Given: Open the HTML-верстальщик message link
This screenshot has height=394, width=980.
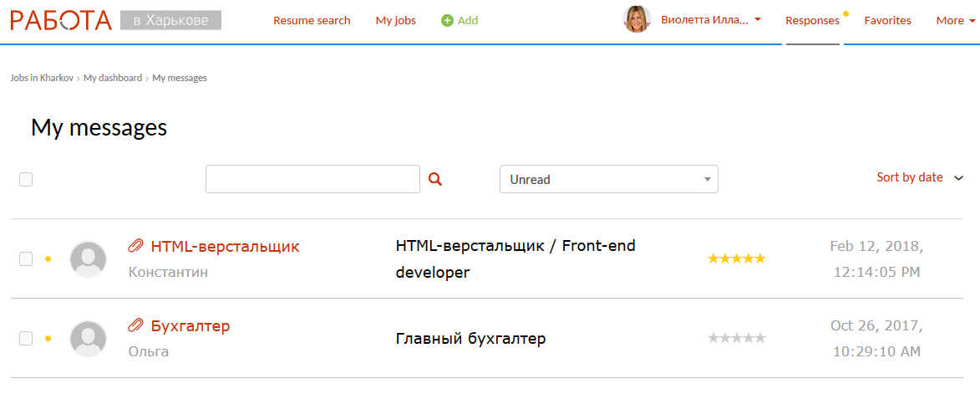Looking at the screenshot, I should point(225,247).
